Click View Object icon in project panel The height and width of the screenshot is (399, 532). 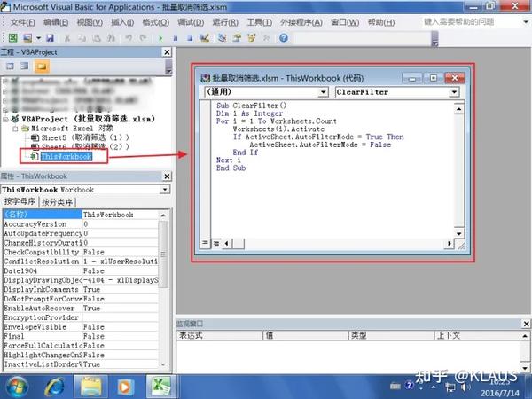pos(25,66)
